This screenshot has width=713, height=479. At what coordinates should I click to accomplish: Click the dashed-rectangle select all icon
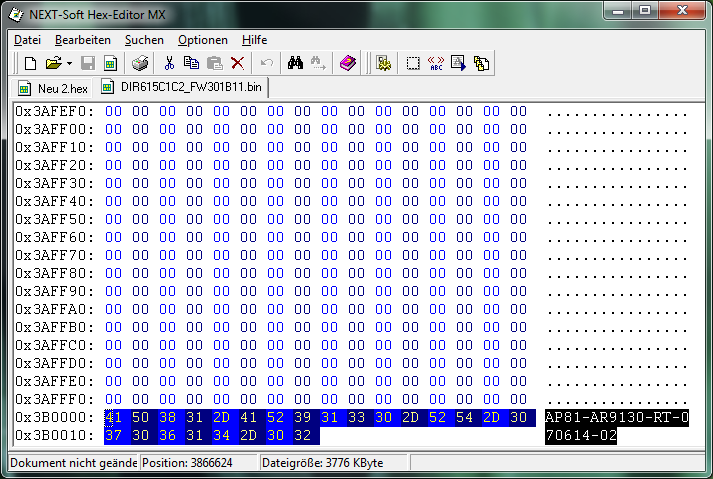coord(413,63)
